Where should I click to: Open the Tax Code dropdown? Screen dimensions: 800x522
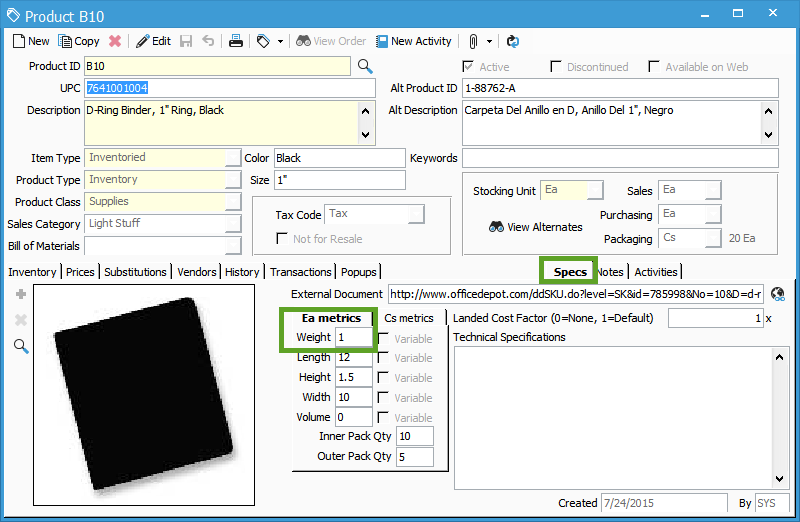point(416,214)
